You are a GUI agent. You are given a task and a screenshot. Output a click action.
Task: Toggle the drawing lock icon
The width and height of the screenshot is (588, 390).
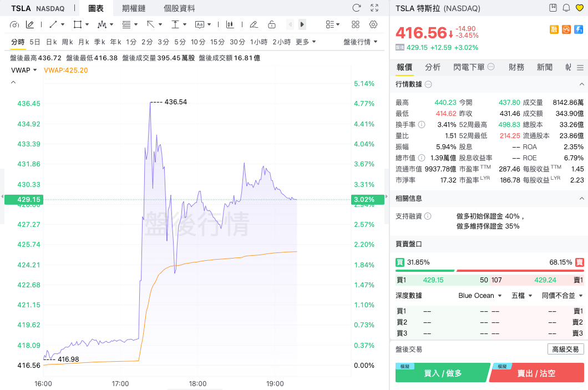pos(272,25)
